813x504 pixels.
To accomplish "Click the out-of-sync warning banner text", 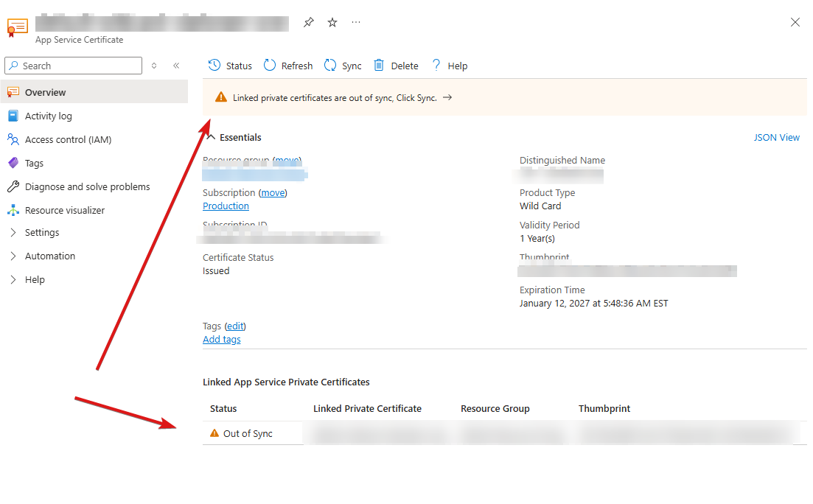I will [x=335, y=98].
